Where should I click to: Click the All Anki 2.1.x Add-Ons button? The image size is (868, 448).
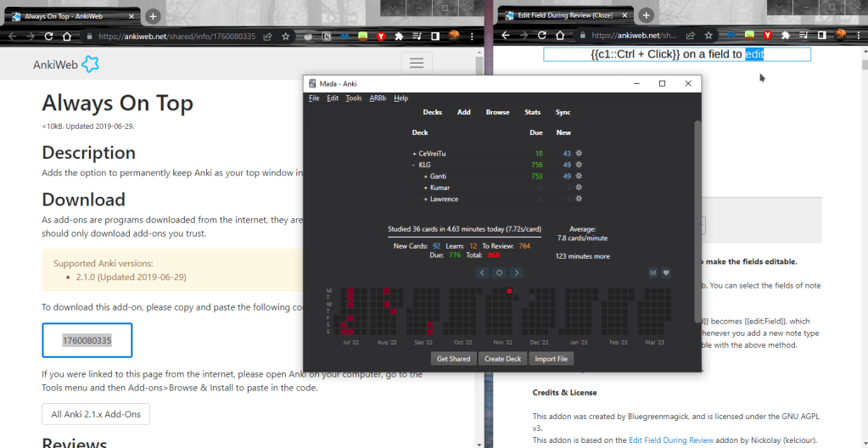(96, 414)
